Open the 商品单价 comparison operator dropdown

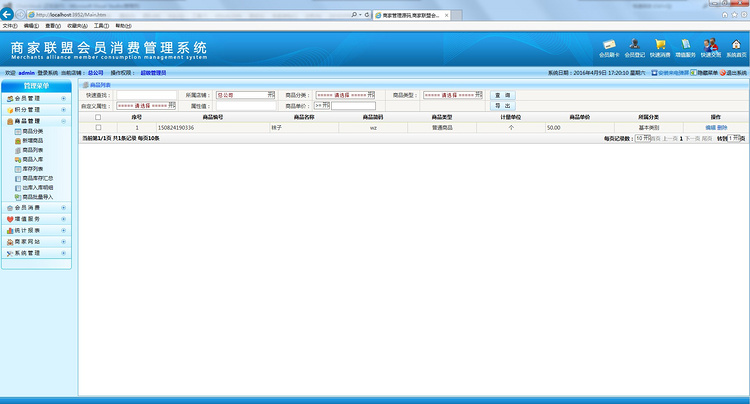coord(322,106)
